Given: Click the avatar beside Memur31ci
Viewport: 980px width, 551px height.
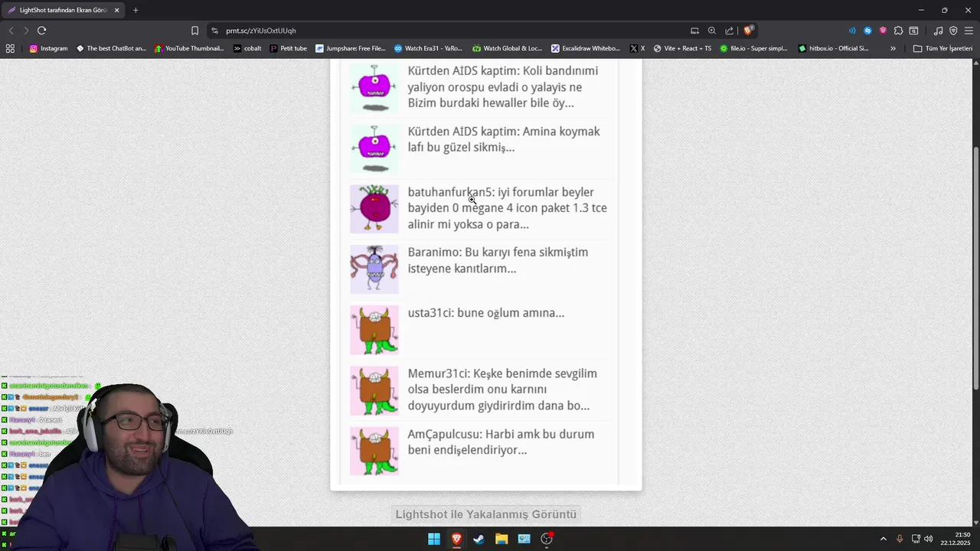Looking at the screenshot, I should [x=374, y=390].
